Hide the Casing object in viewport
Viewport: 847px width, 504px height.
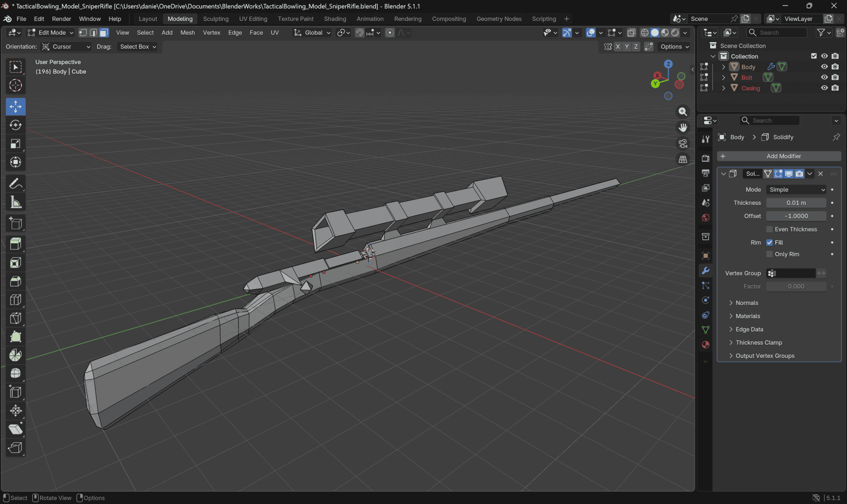(x=824, y=88)
